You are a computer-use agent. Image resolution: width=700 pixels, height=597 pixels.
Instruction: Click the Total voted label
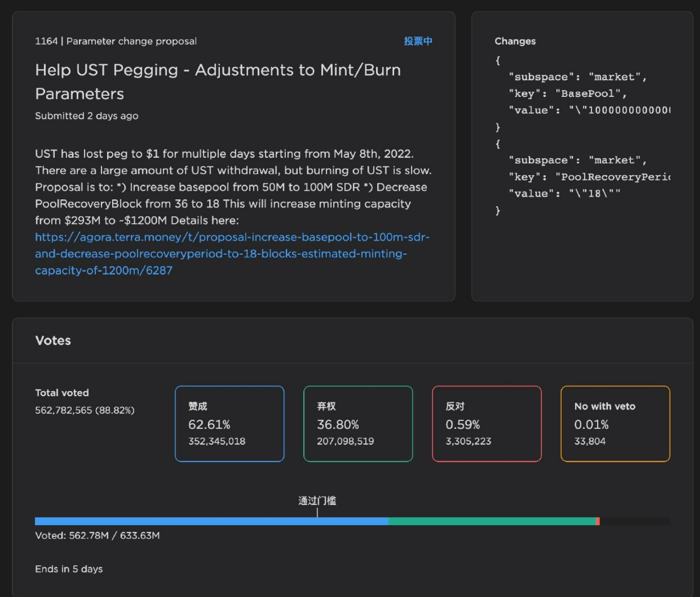pyautogui.click(x=62, y=393)
